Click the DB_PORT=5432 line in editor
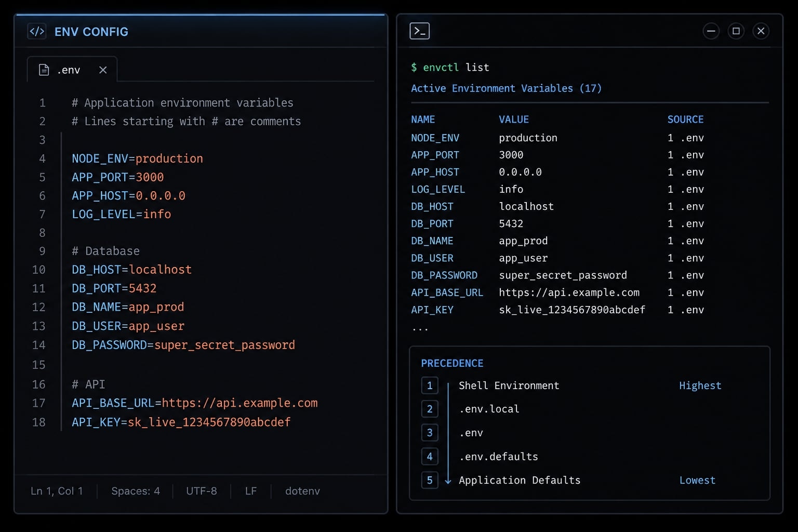Viewport: 798px width, 532px height. click(x=114, y=288)
